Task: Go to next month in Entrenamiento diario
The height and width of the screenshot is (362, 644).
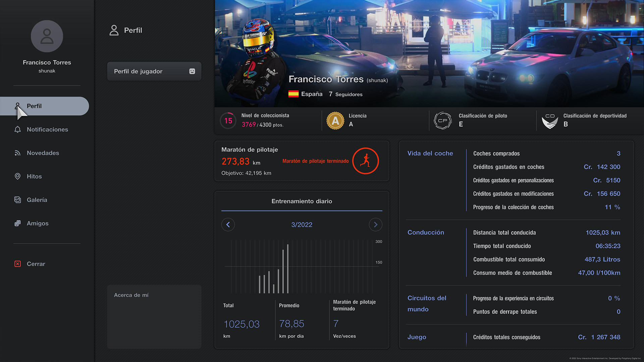Action: [376, 225]
